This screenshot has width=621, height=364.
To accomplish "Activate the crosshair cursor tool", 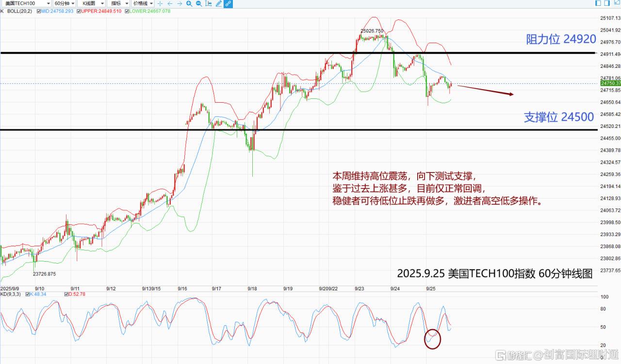I will pyautogui.click(x=161, y=3).
